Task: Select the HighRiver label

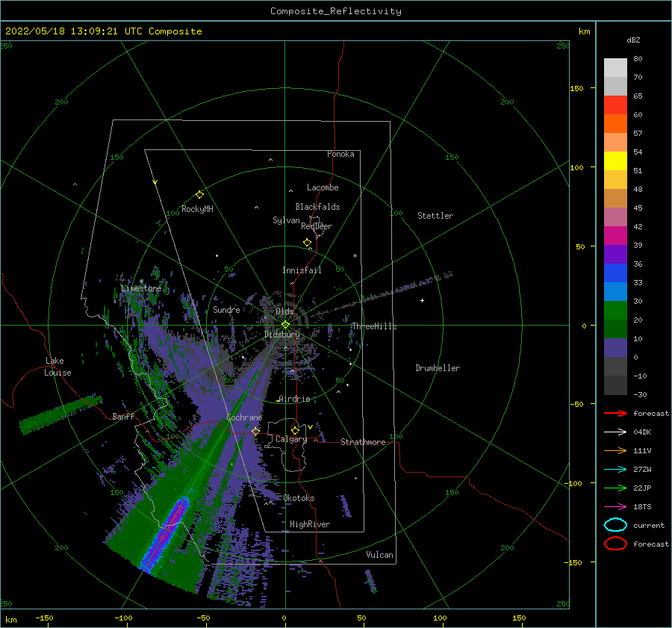Action: (x=310, y=524)
